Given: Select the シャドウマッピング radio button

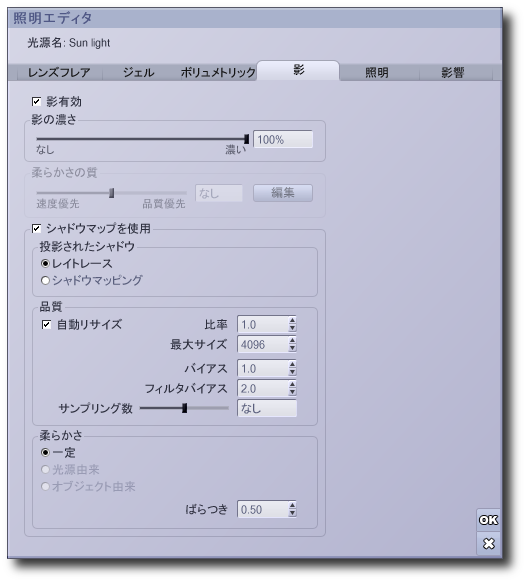Looking at the screenshot, I should [x=45, y=280].
